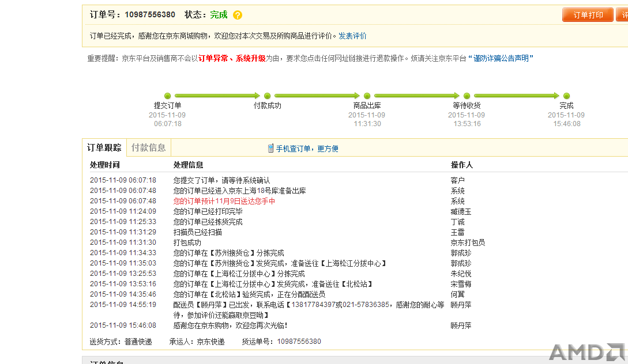Click the 完成 progress dot
This screenshot has width=628, height=364.
[566, 96]
